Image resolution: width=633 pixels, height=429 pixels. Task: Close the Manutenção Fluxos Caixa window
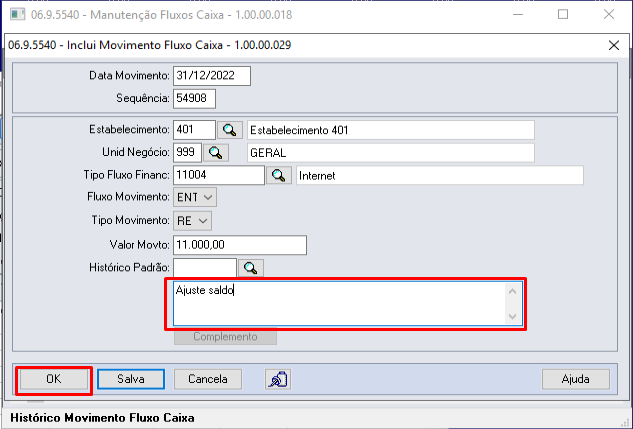pyautogui.click(x=609, y=15)
